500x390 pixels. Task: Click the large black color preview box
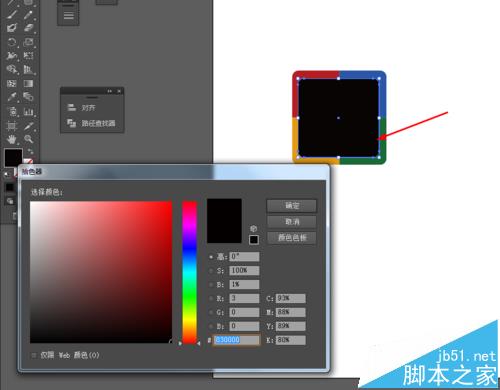(224, 221)
